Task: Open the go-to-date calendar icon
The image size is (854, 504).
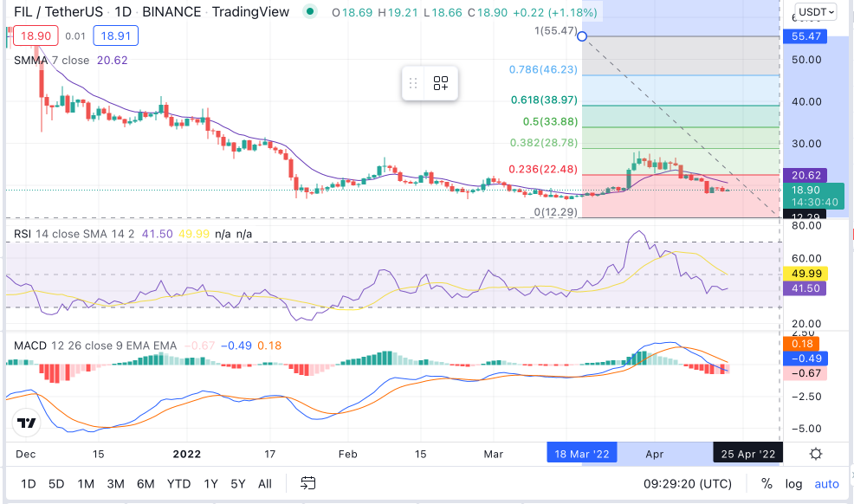Action: tap(307, 483)
